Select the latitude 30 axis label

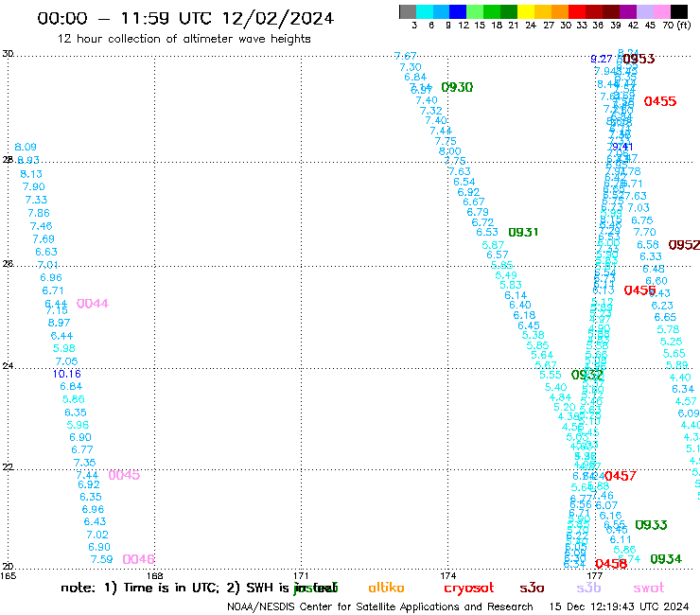[8, 54]
